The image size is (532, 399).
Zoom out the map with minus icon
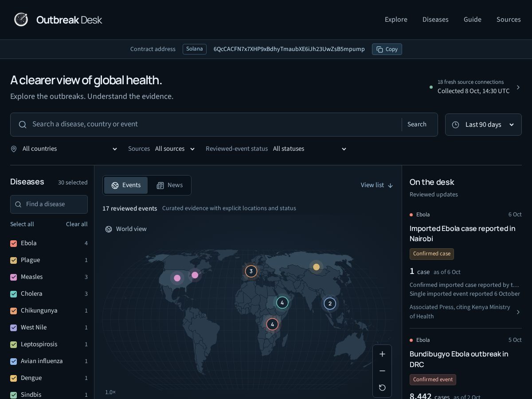click(x=382, y=371)
